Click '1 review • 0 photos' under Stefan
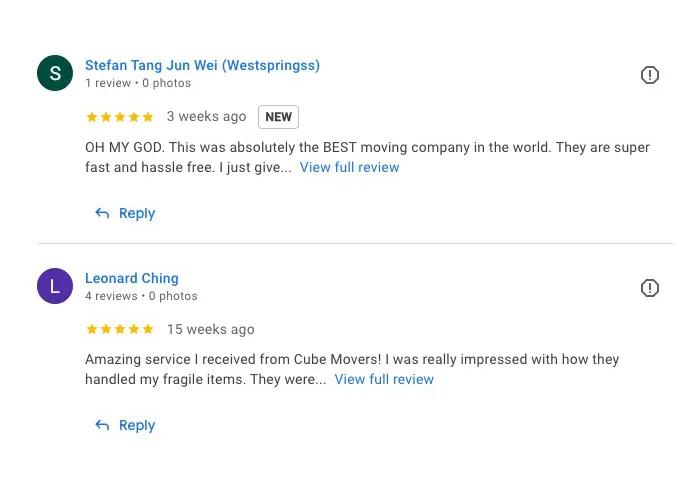Viewport: 700px width, 490px height. [138, 83]
